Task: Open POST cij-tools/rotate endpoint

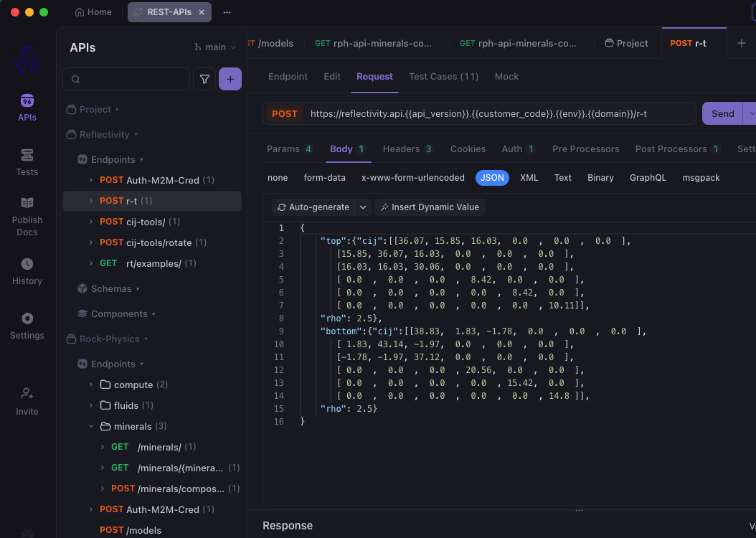Action: pyautogui.click(x=152, y=242)
